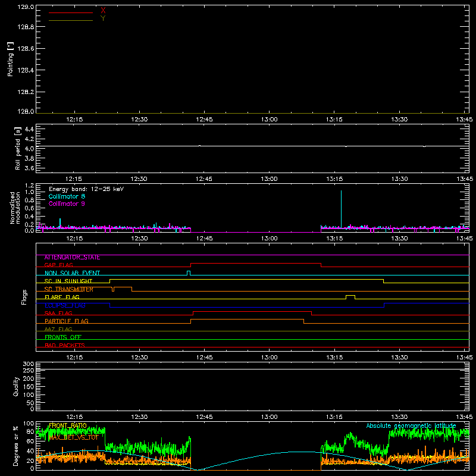Click the tall cyan modulation spike after 13:15
Viewport: 476px width, 476px height.
[x=341, y=209]
